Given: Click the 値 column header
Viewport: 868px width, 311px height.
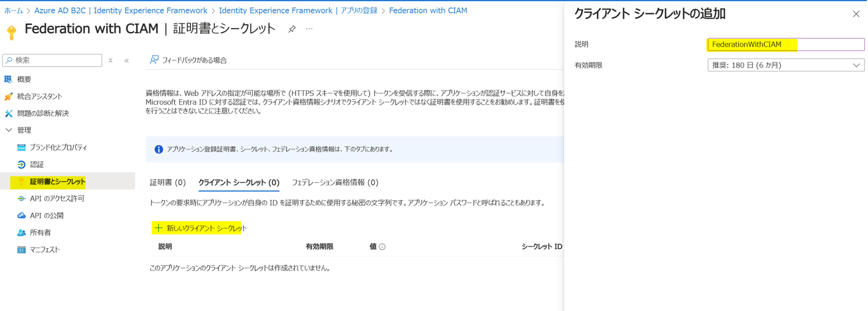Looking at the screenshot, I should click(x=373, y=246).
